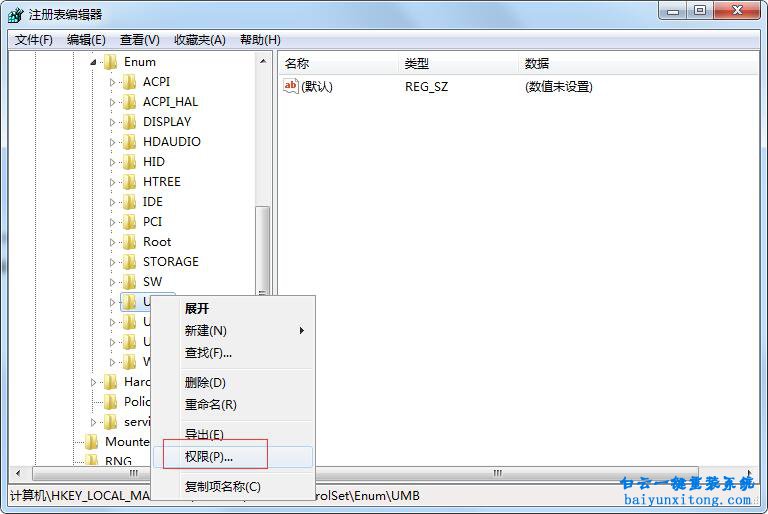Choose 删除(D) in the context menu
Screen dimensions: 768x514
(233, 383)
